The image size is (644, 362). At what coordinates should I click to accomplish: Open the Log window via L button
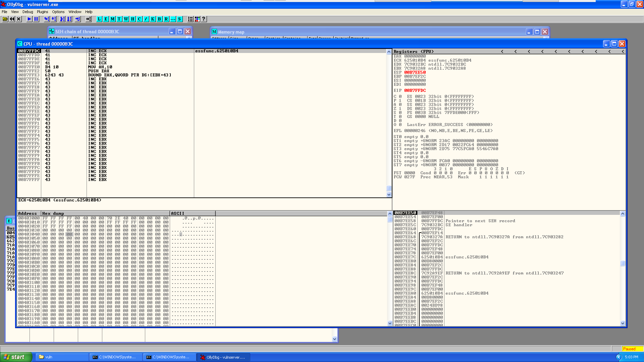pyautogui.click(x=99, y=19)
